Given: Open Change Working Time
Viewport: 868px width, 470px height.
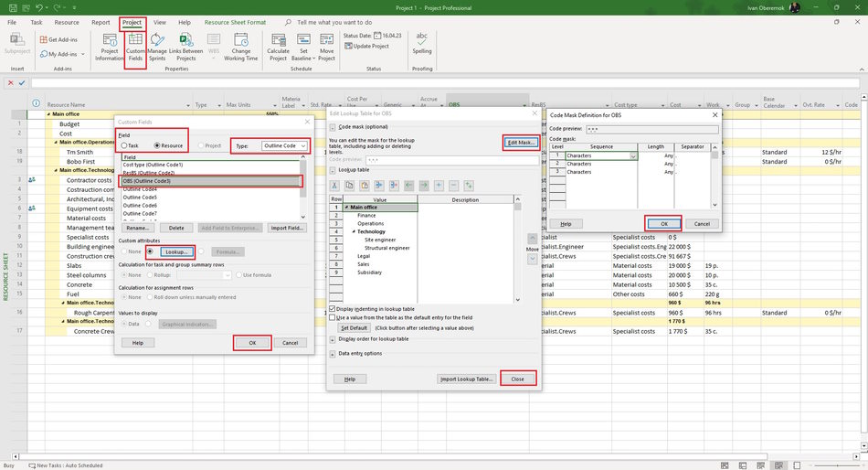Looking at the screenshot, I should click(241, 47).
